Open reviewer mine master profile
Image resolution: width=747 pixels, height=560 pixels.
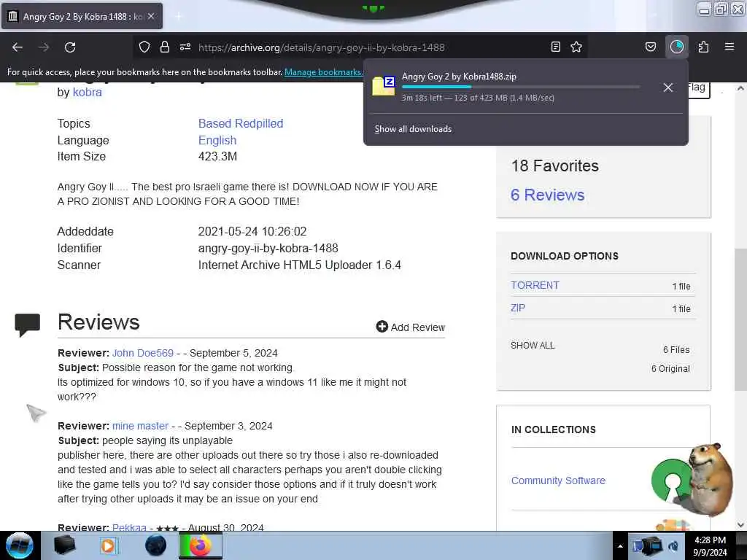[140, 426]
